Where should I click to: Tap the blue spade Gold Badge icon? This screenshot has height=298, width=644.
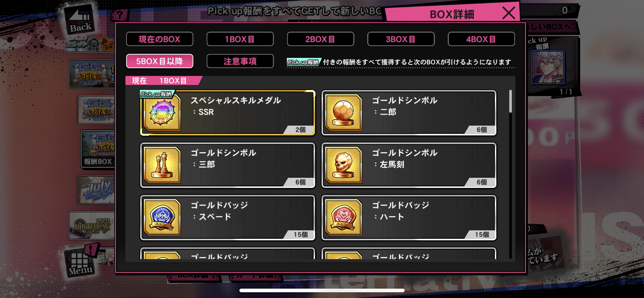[x=162, y=218]
